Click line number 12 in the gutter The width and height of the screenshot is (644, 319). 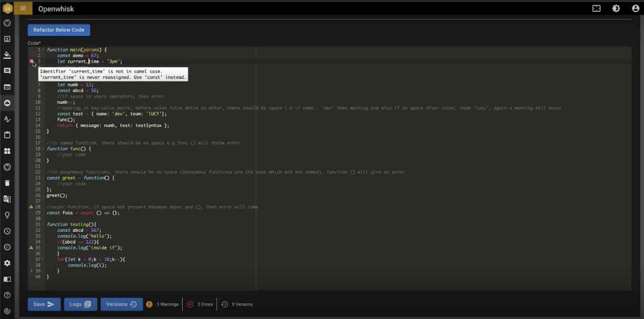(38, 114)
